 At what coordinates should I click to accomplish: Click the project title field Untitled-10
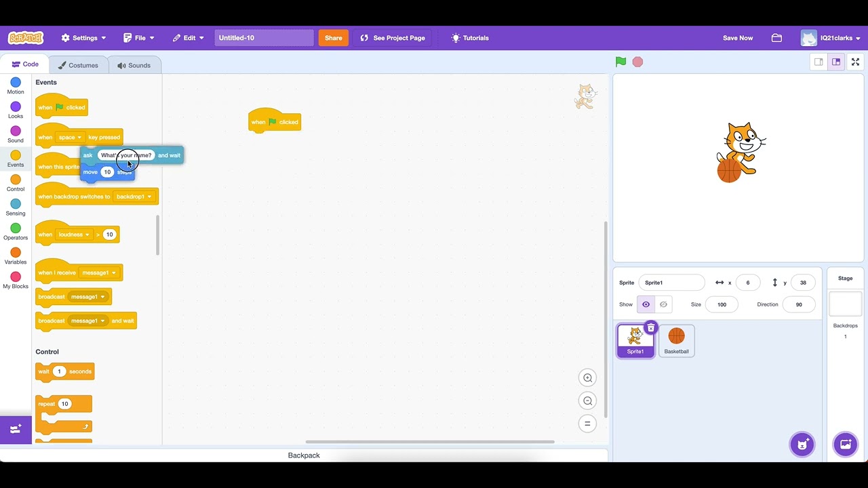(264, 38)
